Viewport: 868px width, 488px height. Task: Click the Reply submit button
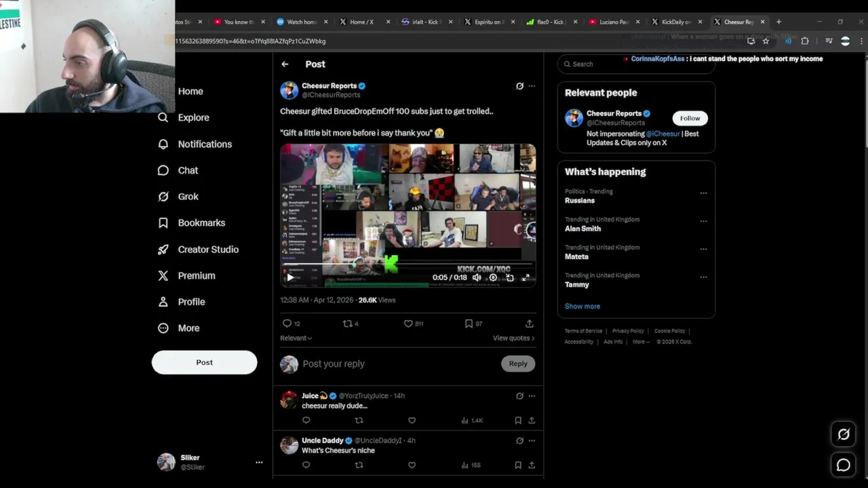518,364
